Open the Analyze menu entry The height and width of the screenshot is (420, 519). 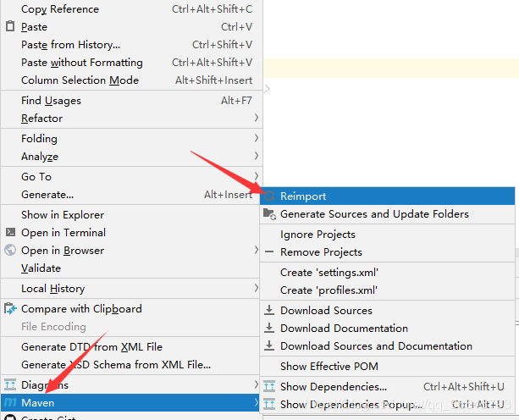[131, 156]
